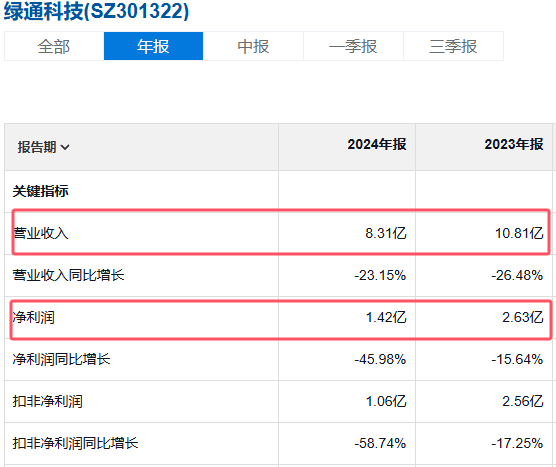Click the 2023年报 column header
The height and width of the screenshot is (467, 556).
(514, 144)
